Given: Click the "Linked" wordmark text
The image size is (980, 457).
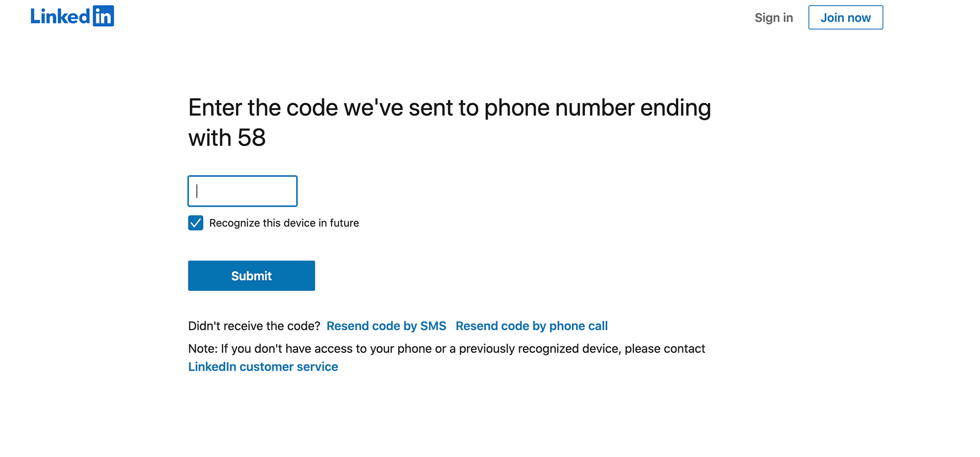Looking at the screenshot, I should click(60, 16).
